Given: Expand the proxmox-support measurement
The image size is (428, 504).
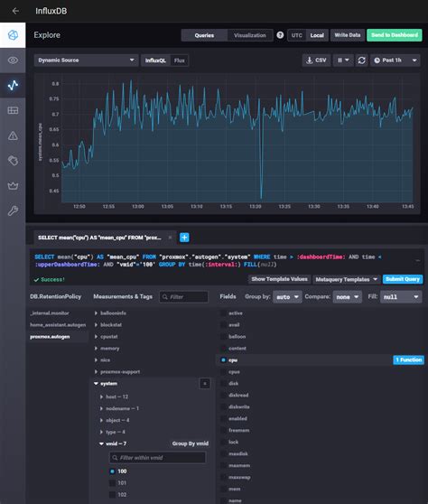Looking at the screenshot, I should click(120, 372).
